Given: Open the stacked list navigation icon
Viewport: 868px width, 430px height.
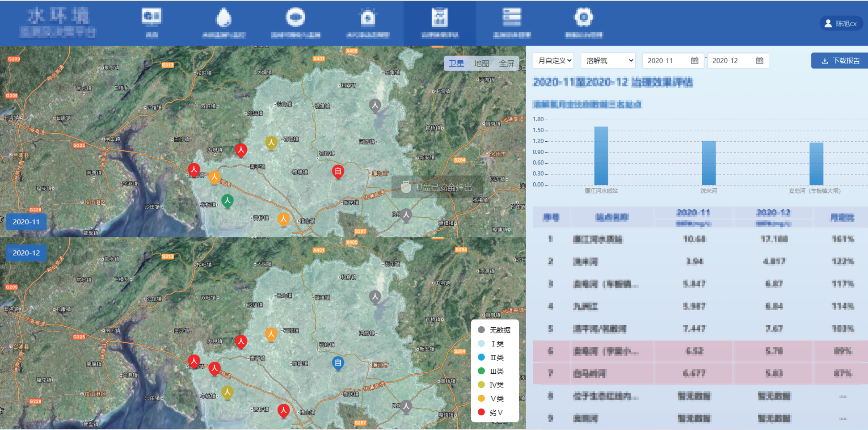Looking at the screenshot, I should pos(512,17).
